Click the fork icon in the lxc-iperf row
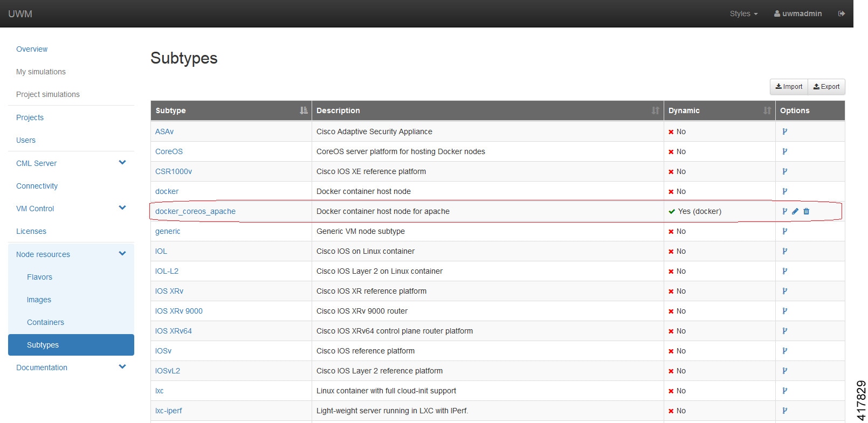Screen dimensions: 868x423 coord(784,411)
